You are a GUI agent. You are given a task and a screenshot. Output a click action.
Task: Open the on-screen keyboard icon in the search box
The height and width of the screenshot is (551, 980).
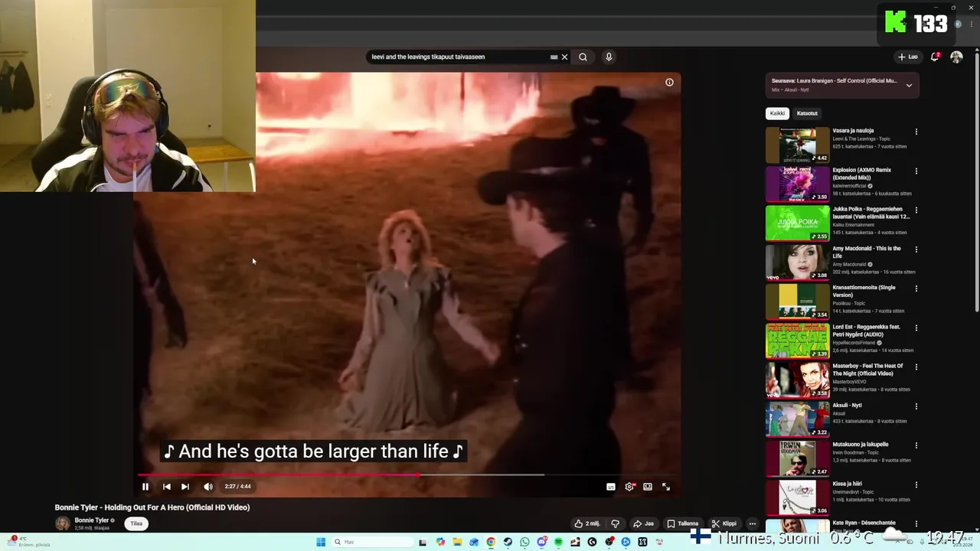point(554,57)
